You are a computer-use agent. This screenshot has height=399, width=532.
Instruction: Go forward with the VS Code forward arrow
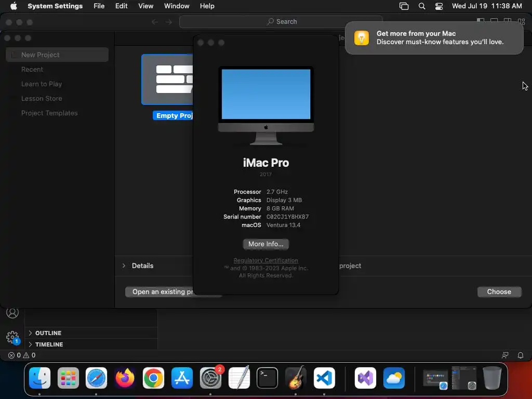coord(169,22)
